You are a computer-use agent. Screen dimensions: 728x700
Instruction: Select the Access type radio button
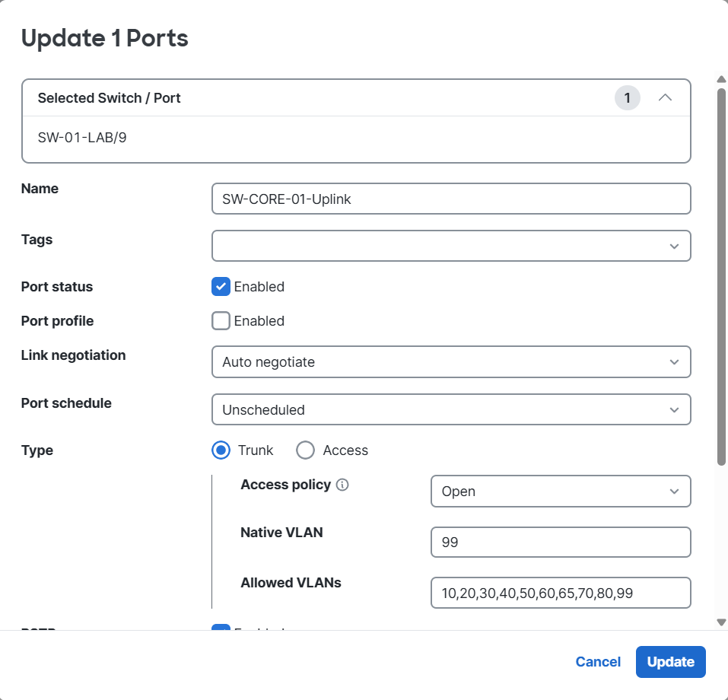[x=305, y=450]
